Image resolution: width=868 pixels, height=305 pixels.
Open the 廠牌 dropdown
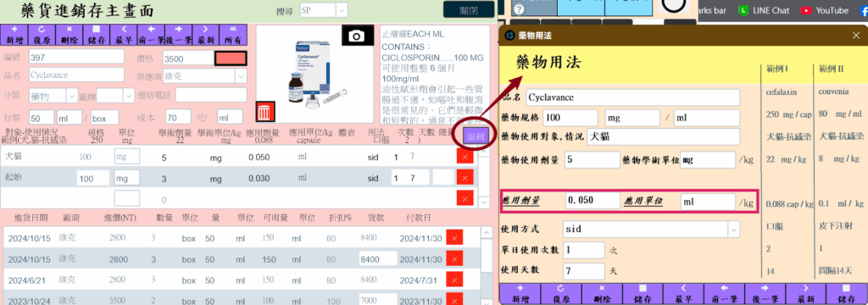pos(130,96)
